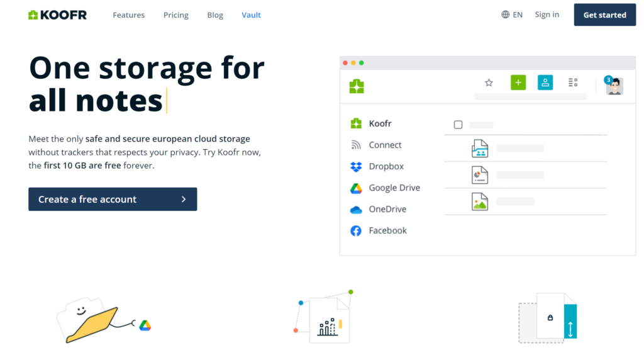Click the teal user contacts icon
The height and width of the screenshot is (355, 644).
[x=545, y=82]
